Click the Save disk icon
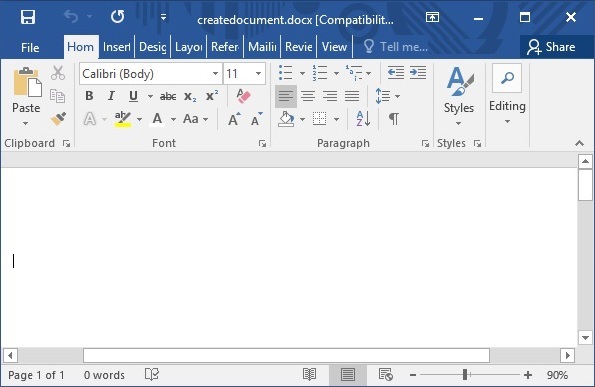 click(x=28, y=17)
